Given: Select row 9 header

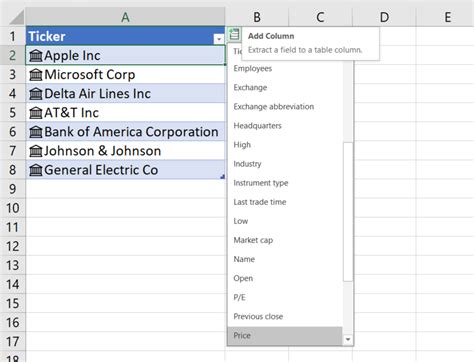Looking at the screenshot, I should pos(12,189).
